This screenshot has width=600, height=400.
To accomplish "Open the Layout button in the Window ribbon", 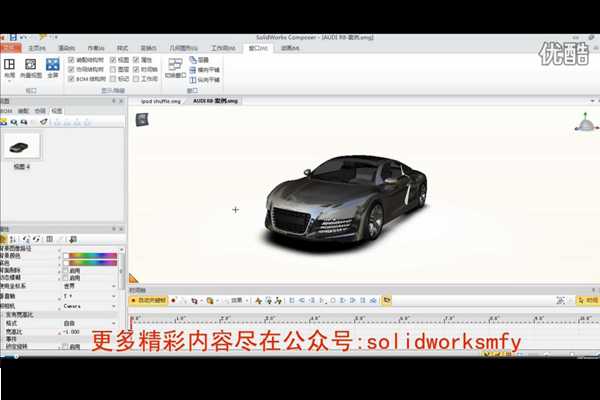I will [9, 68].
